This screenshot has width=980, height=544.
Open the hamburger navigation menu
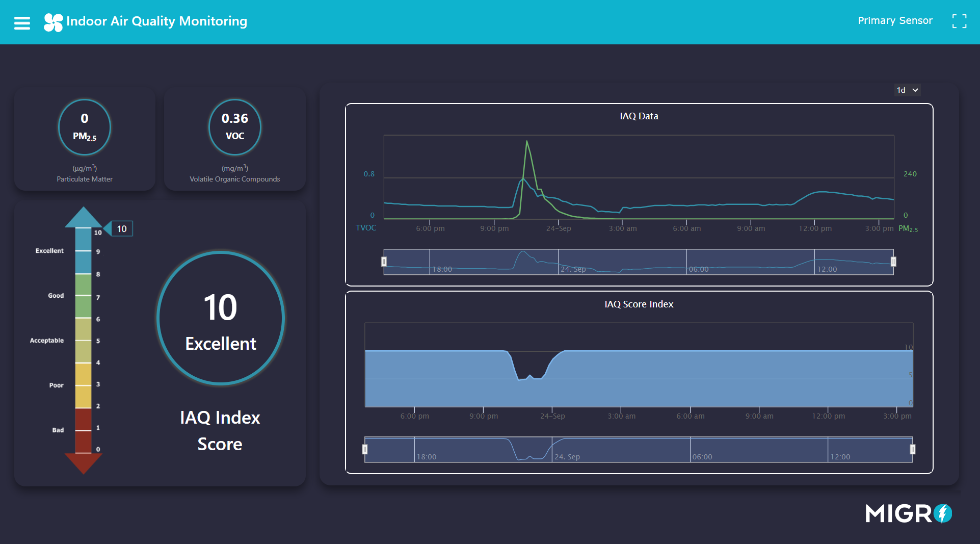click(x=21, y=22)
